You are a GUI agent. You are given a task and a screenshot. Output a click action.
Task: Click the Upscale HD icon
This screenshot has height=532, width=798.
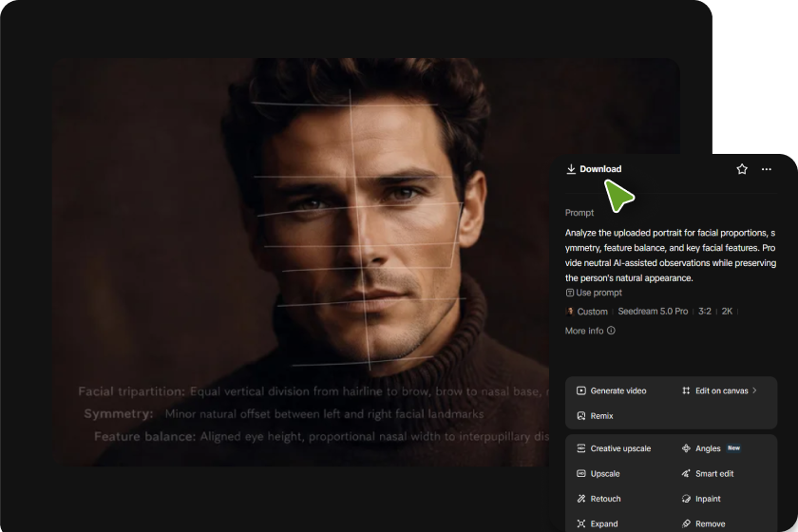tap(581, 473)
